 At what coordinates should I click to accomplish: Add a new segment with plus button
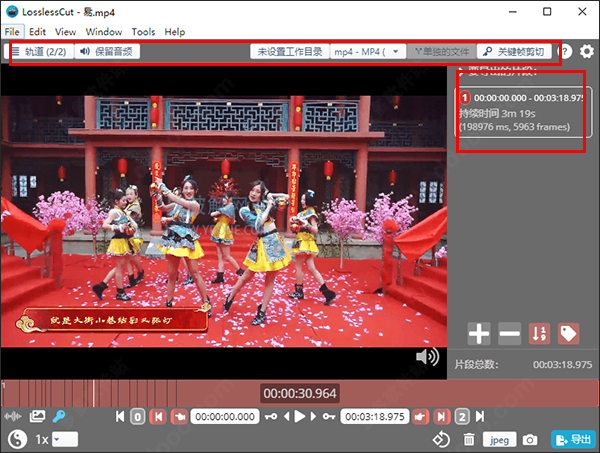479,334
